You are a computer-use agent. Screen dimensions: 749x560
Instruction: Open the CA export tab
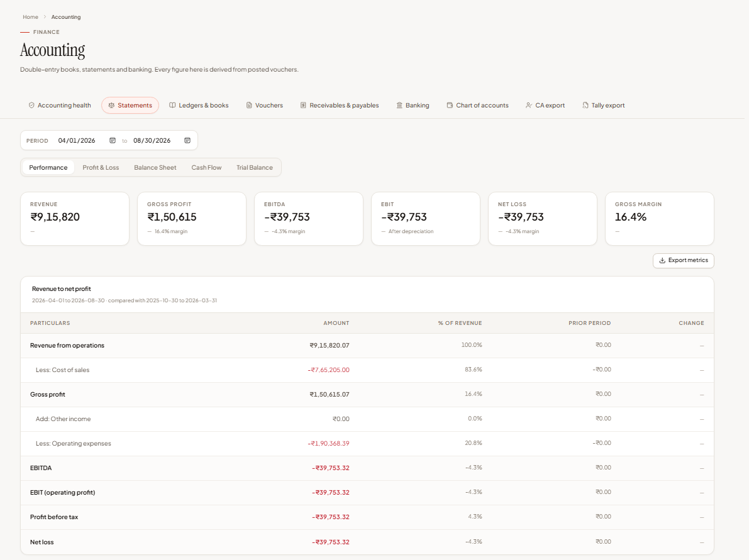point(545,105)
